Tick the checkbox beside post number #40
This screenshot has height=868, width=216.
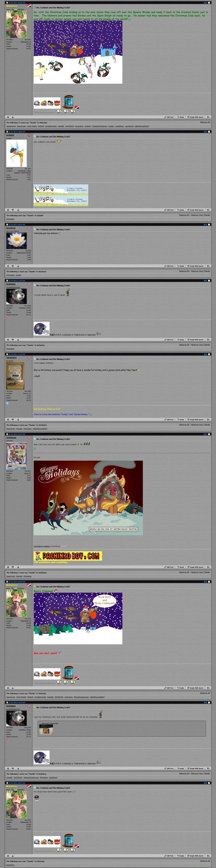click(x=209, y=783)
